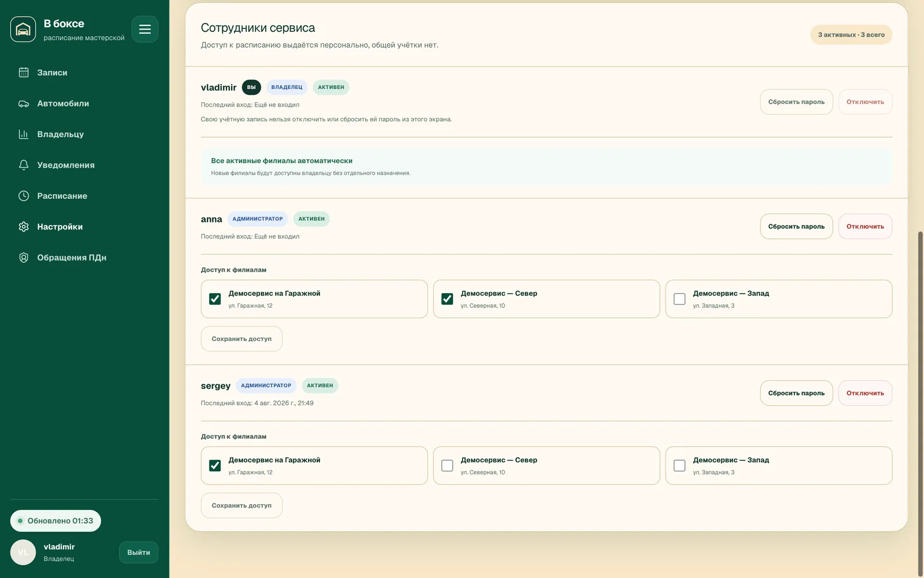Click the bell icon next to Уведомления
The width and height of the screenshot is (924, 578).
pos(24,165)
